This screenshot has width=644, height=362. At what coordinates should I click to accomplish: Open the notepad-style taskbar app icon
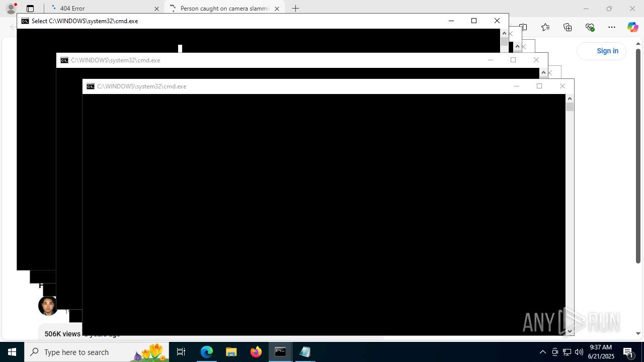[x=305, y=352]
